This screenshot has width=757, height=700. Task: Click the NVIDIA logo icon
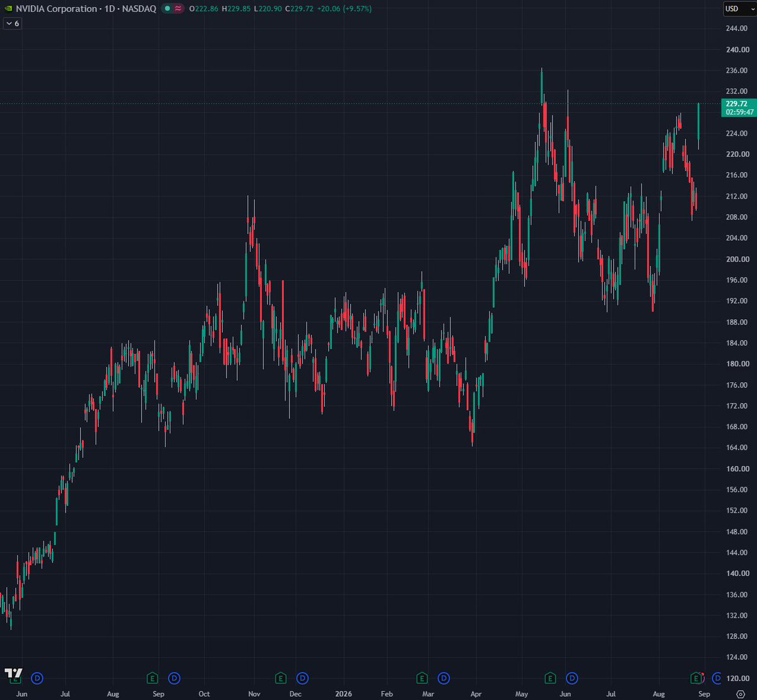[9, 9]
